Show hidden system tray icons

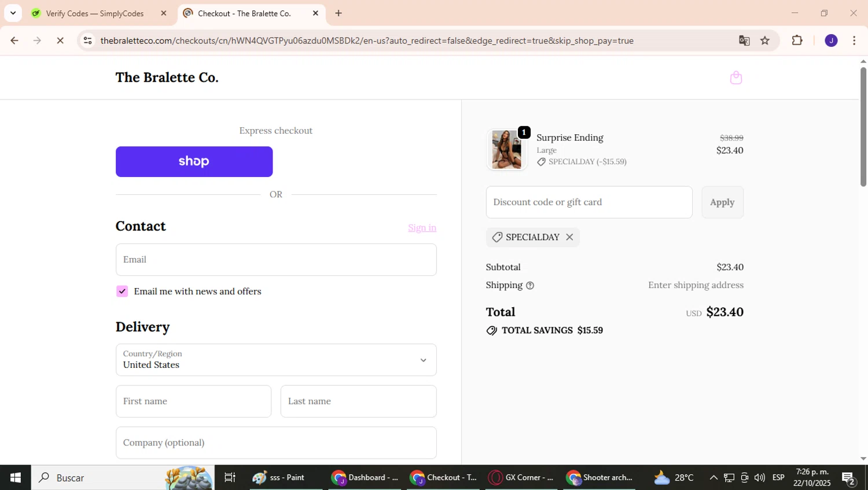point(713,477)
